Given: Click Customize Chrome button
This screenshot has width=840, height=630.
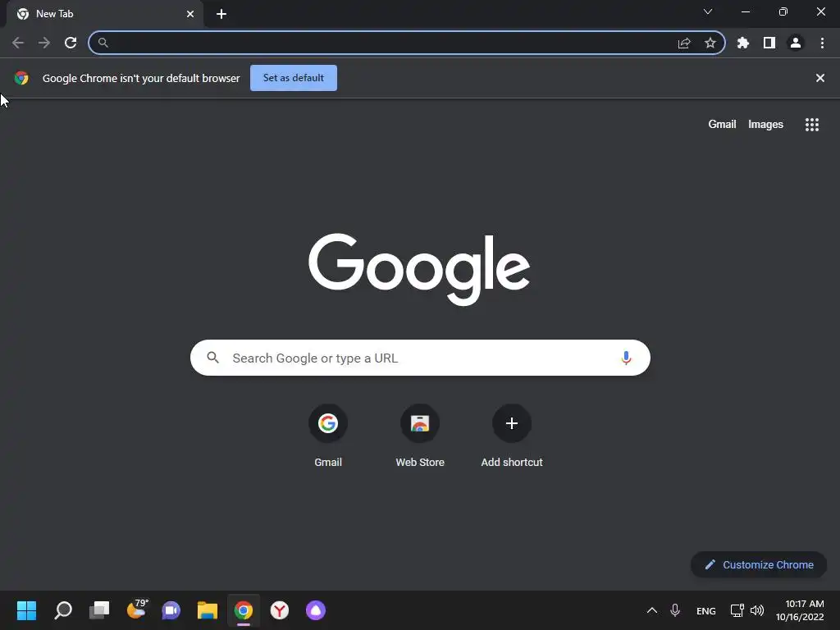Looking at the screenshot, I should point(759,564).
